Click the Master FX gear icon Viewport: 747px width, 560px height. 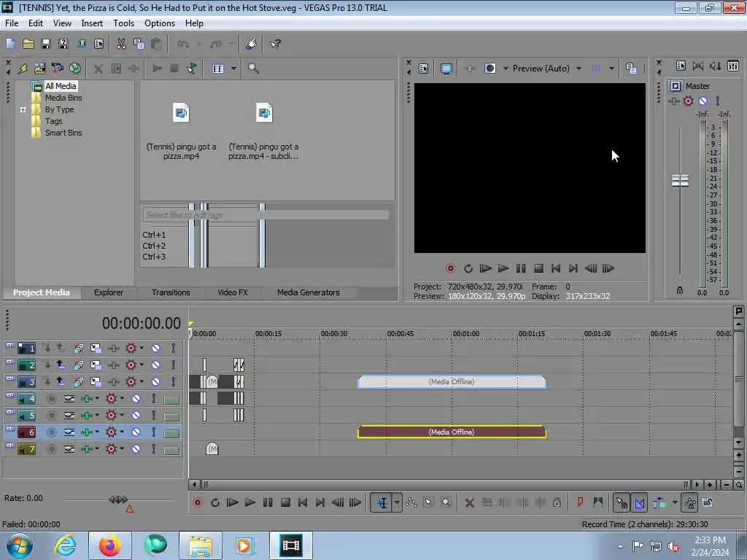click(688, 101)
